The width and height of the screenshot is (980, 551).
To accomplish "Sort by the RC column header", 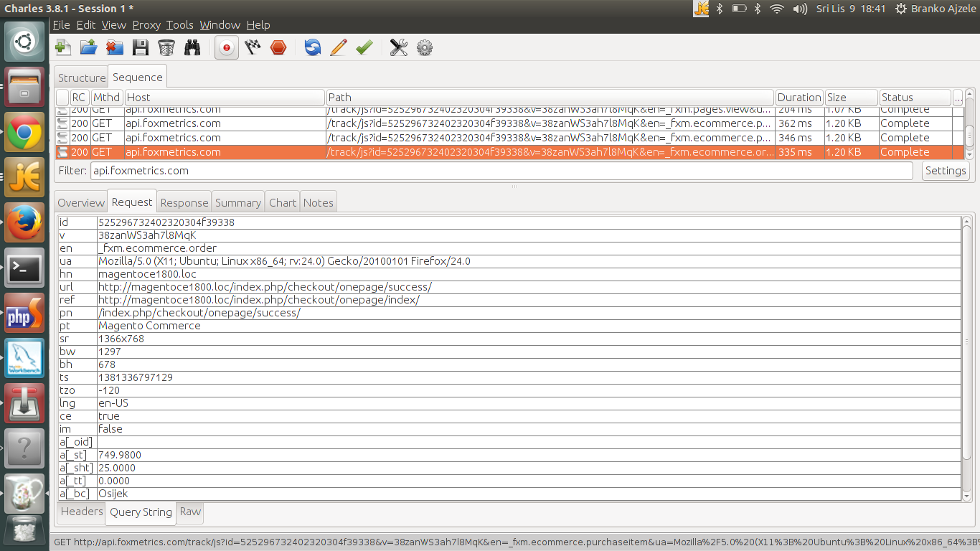I will point(79,98).
